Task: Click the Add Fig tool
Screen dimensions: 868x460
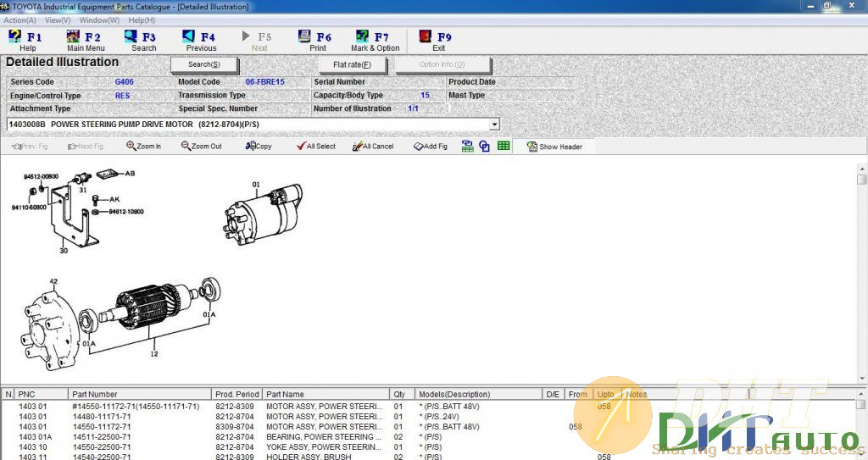Action: click(431, 147)
